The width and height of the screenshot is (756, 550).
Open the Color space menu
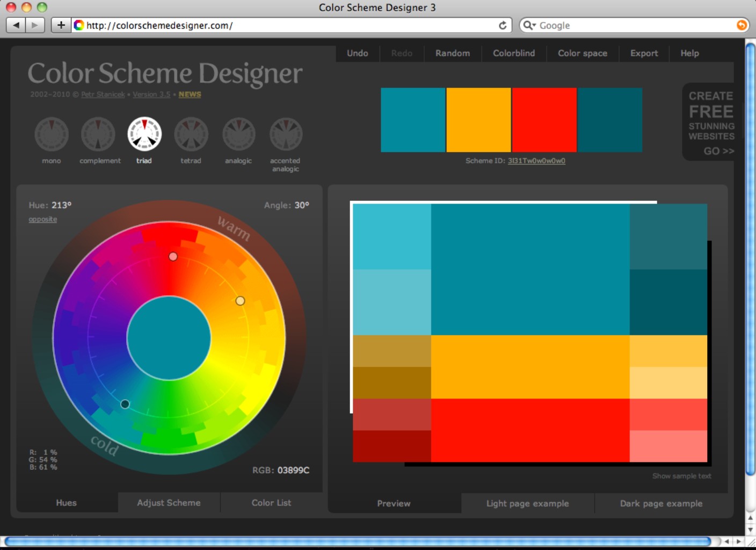tap(582, 53)
